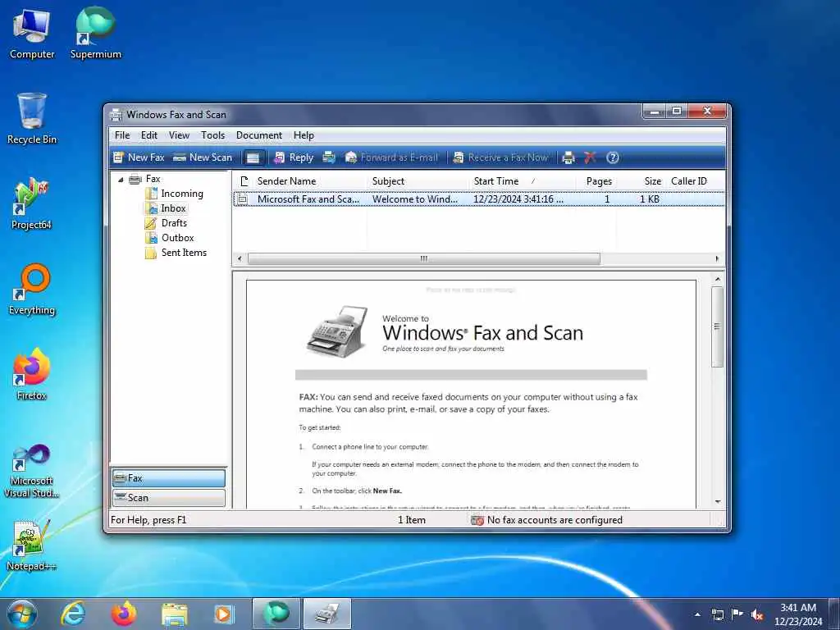This screenshot has height=630, width=840.
Task: Open the Recycle Bin desktop icon
Action: point(32,119)
